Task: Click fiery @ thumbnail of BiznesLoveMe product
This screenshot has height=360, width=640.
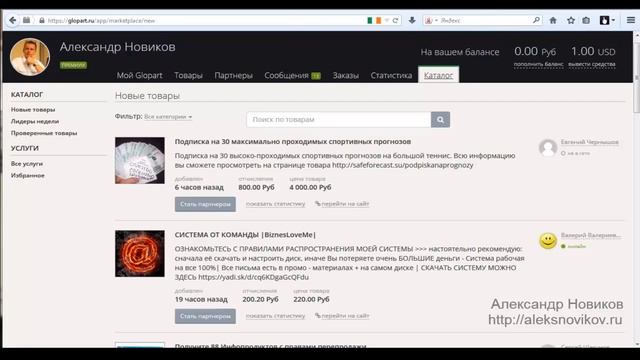Action: [x=140, y=253]
